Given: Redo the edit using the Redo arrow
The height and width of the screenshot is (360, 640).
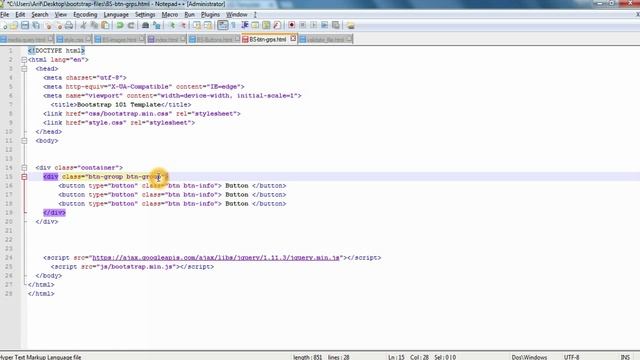Looking at the screenshot, I should coord(131,25).
